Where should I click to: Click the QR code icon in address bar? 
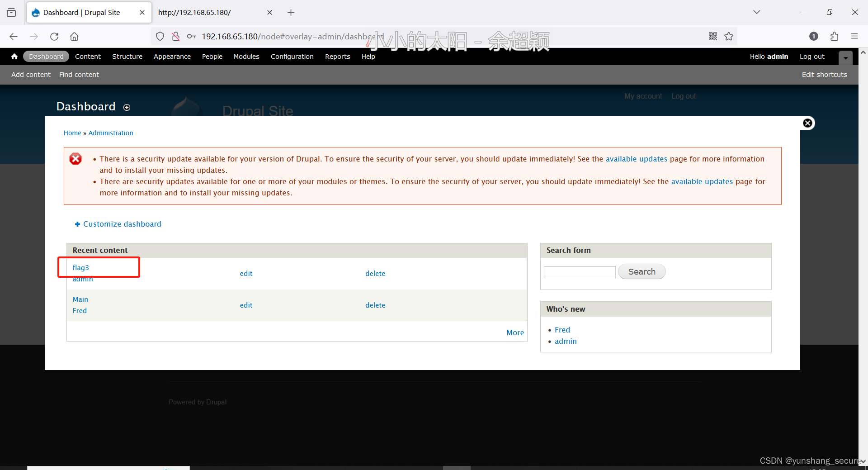coord(713,36)
